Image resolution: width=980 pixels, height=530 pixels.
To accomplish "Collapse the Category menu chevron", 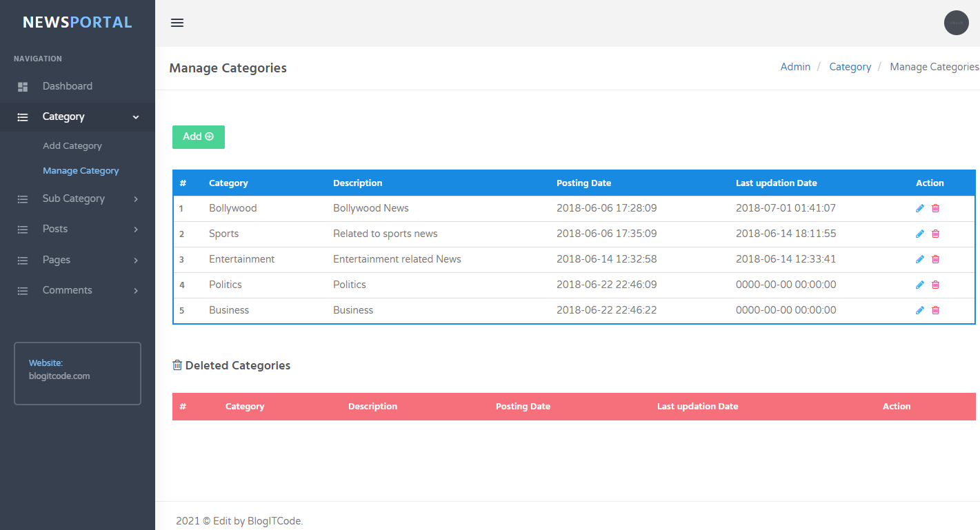I will pos(136,117).
